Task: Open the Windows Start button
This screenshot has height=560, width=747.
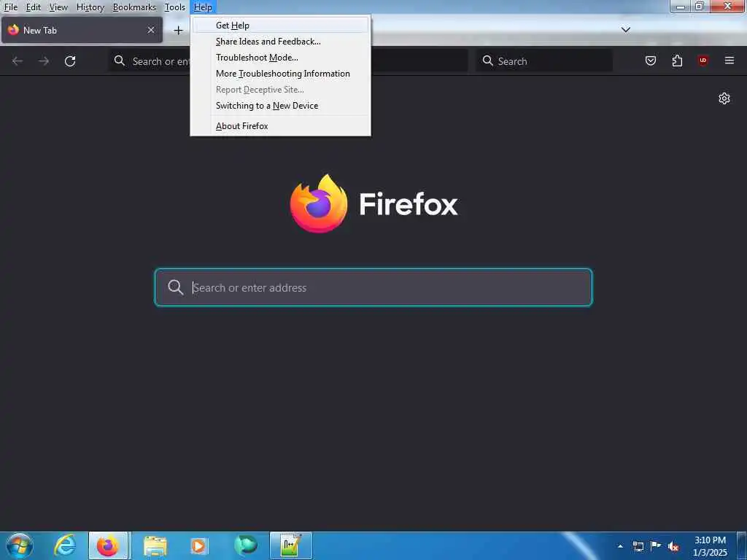Action: (x=20, y=546)
